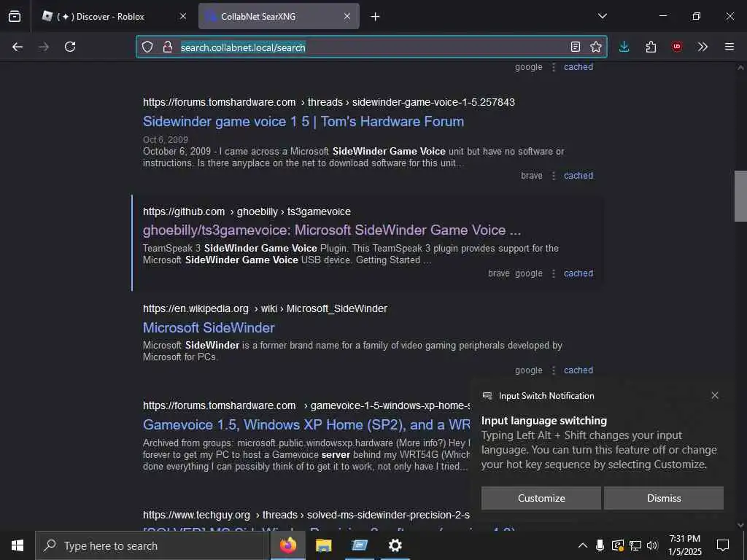
Task: Open cached copy of Wikipedia SideWinder result
Action: pyautogui.click(x=578, y=370)
